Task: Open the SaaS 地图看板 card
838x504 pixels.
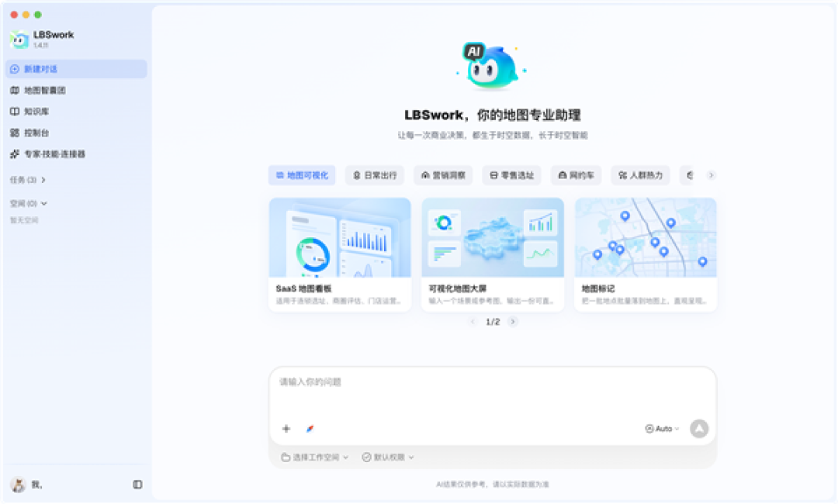Action: pyautogui.click(x=340, y=254)
